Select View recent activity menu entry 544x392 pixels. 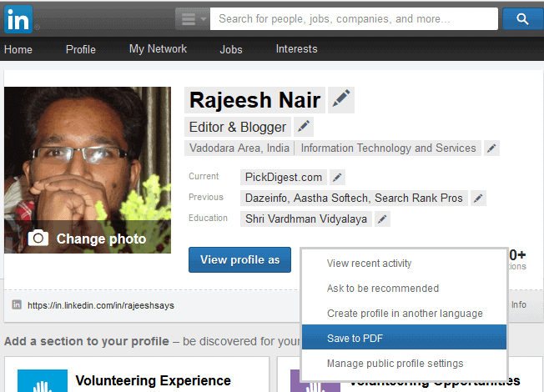[x=404, y=264]
